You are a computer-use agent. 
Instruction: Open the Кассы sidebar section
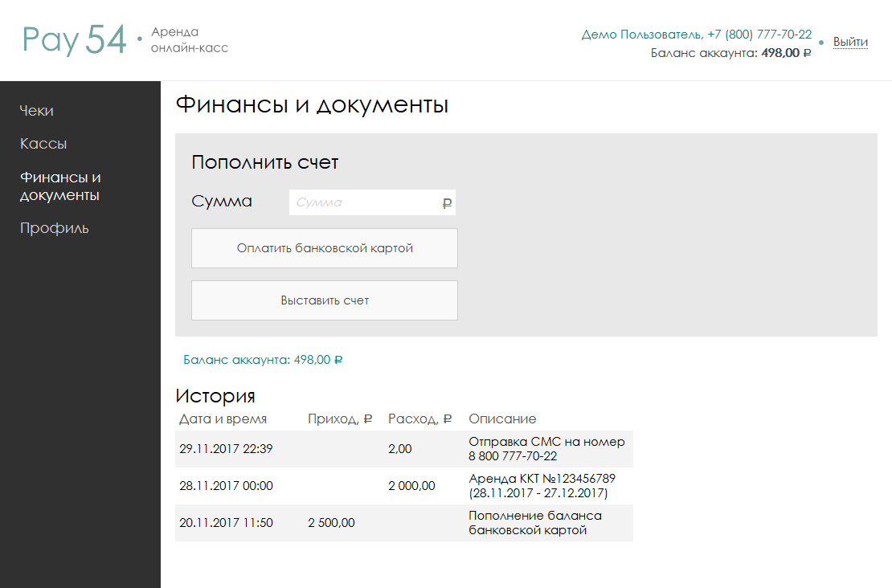pos(43,143)
